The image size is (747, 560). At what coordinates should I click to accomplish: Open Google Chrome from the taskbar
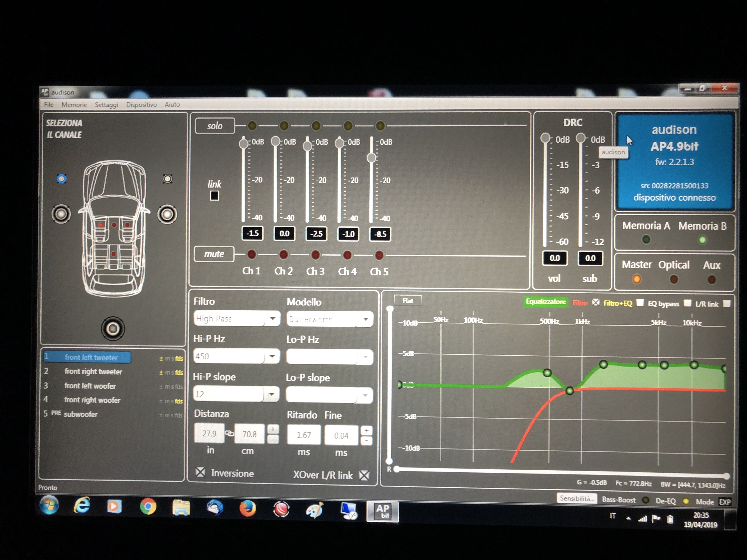click(x=148, y=506)
